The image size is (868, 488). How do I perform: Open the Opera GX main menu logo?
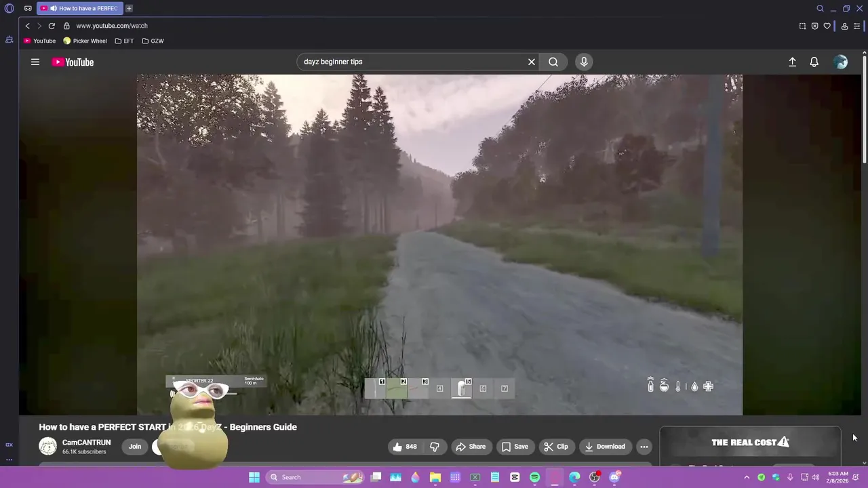click(x=9, y=8)
